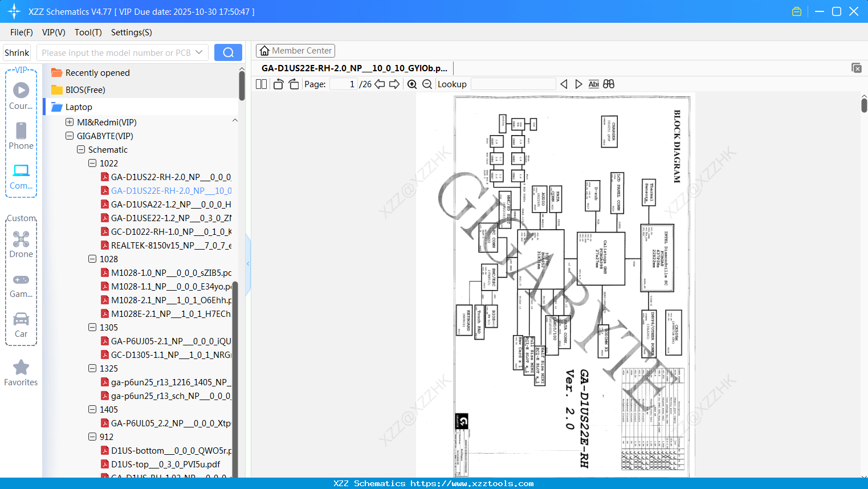This screenshot has width=868, height=489.
Task: Toggle two-page layout view icon
Action: tap(261, 84)
